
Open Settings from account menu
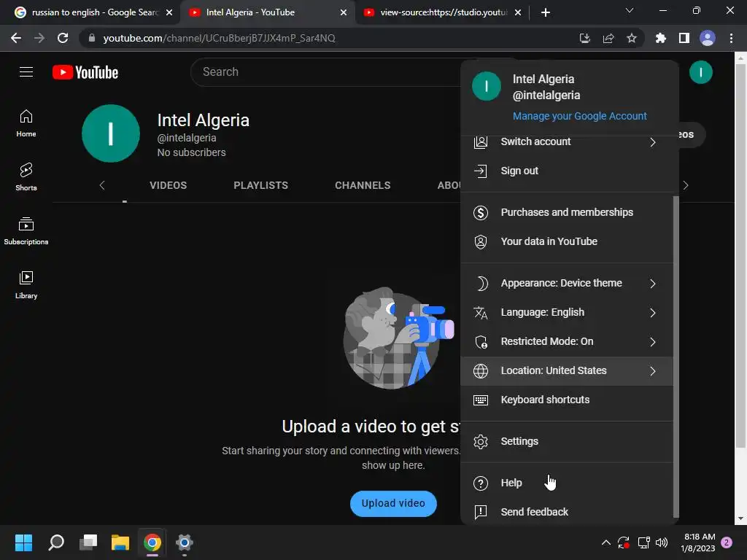(566, 441)
